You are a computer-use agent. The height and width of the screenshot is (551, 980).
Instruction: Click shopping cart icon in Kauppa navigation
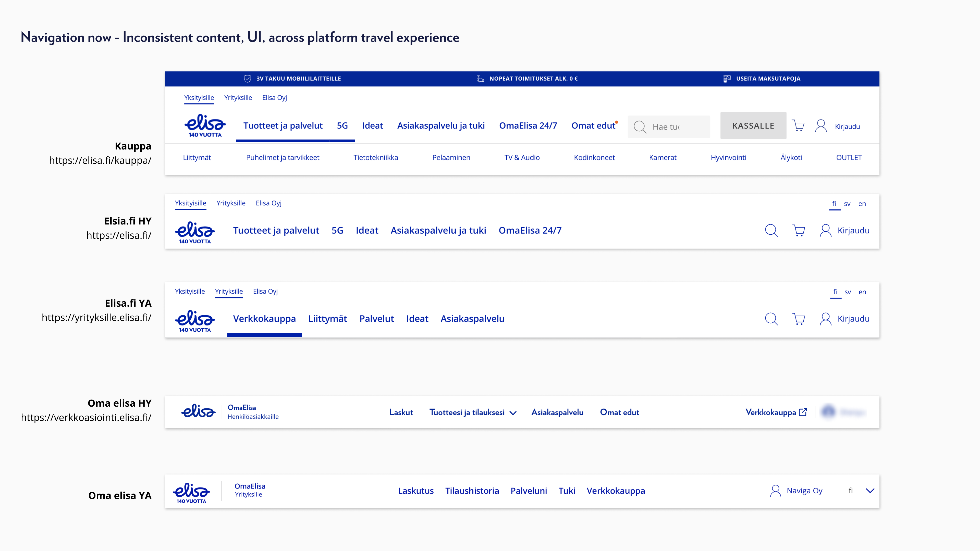pyautogui.click(x=798, y=126)
